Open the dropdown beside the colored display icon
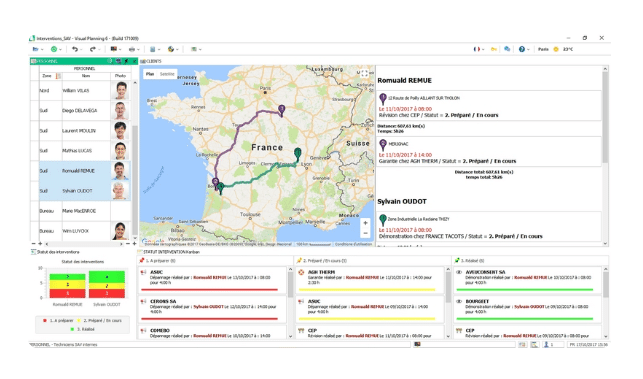Image resolution: width=643 pixels, height=379 pixels. click(120, 50)
